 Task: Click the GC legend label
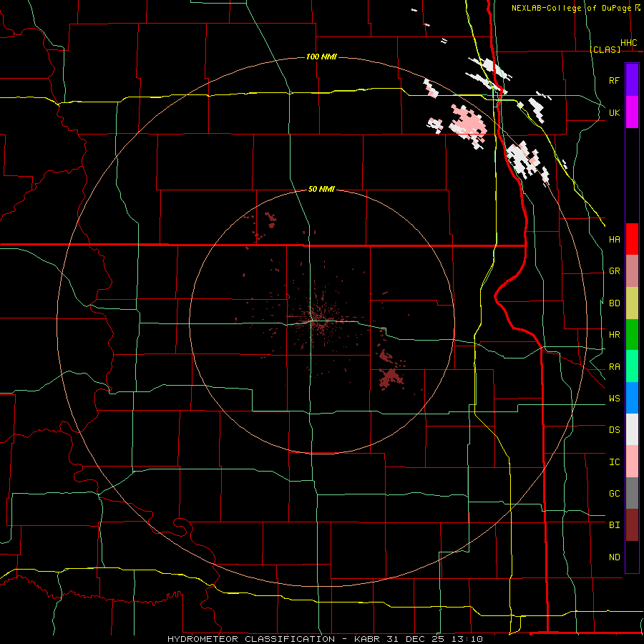614,493
